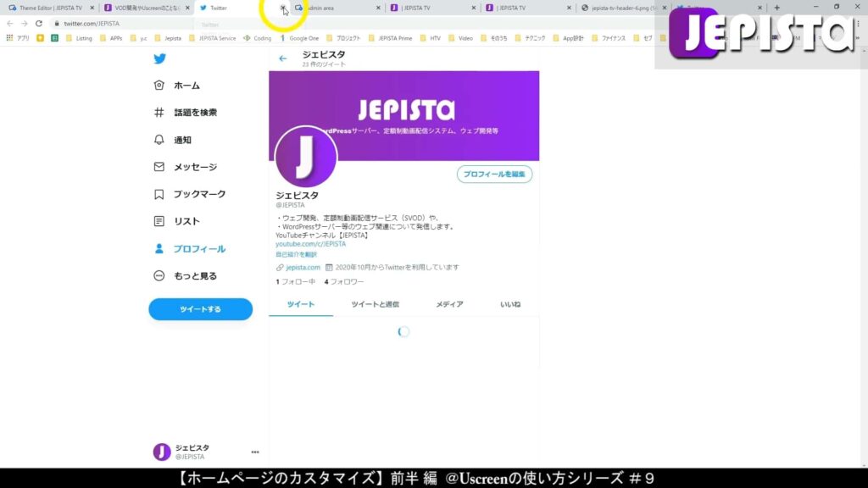Open the Listing bookmark folder

pyautogui.click(x=79, y=38)
